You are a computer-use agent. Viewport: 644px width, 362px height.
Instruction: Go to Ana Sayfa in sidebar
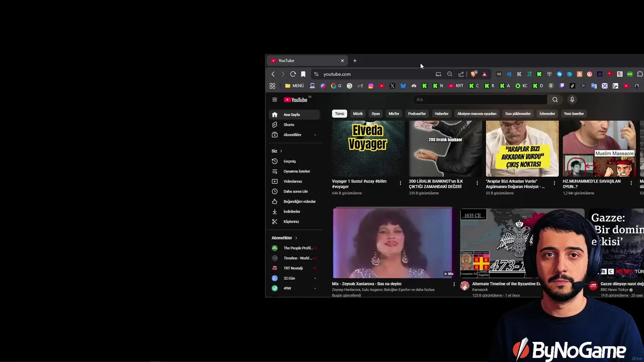(294, 115)
